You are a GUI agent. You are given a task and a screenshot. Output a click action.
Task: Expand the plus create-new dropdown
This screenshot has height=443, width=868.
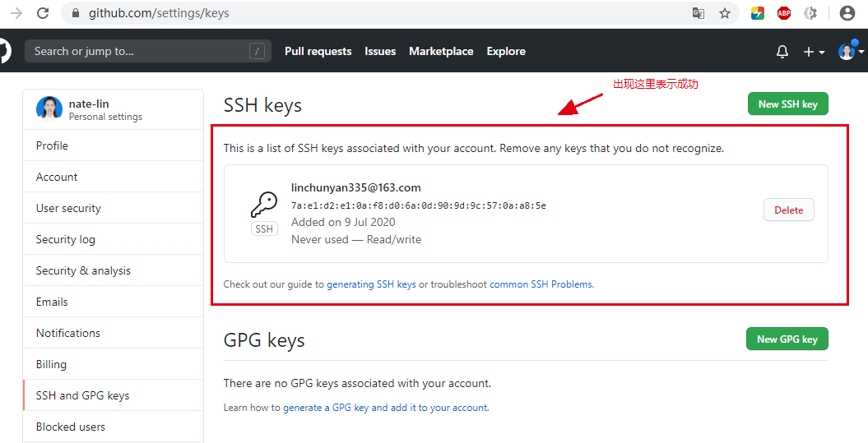coord(813,52)
